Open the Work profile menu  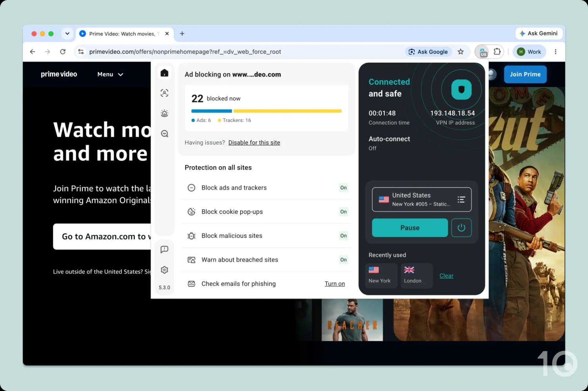[x=529, y=52]
